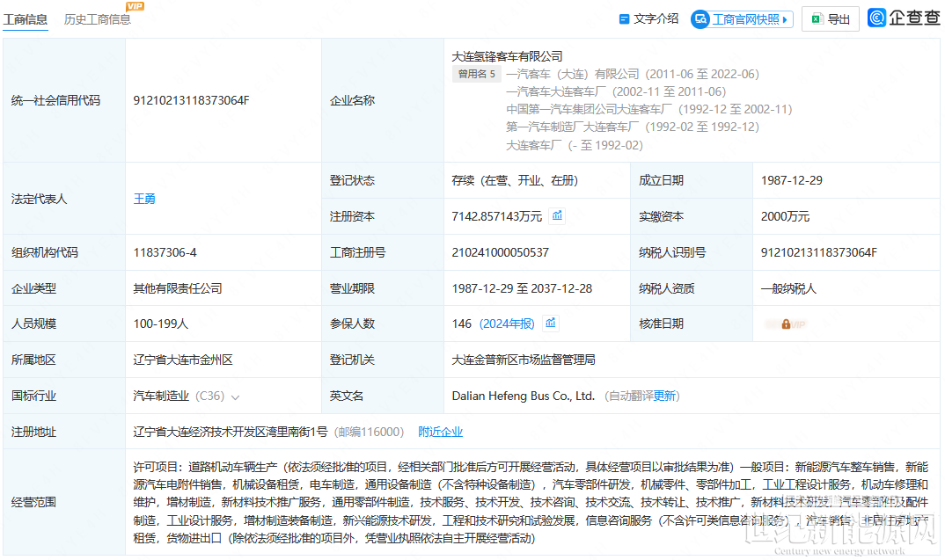Click the Excel icon in 导出
Image resolution: width=945 pixels, height=560 pixels.
click(x=816, y=18)
